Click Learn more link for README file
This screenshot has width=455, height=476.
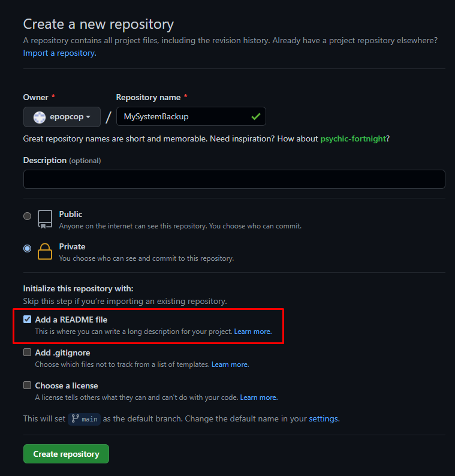252,332
